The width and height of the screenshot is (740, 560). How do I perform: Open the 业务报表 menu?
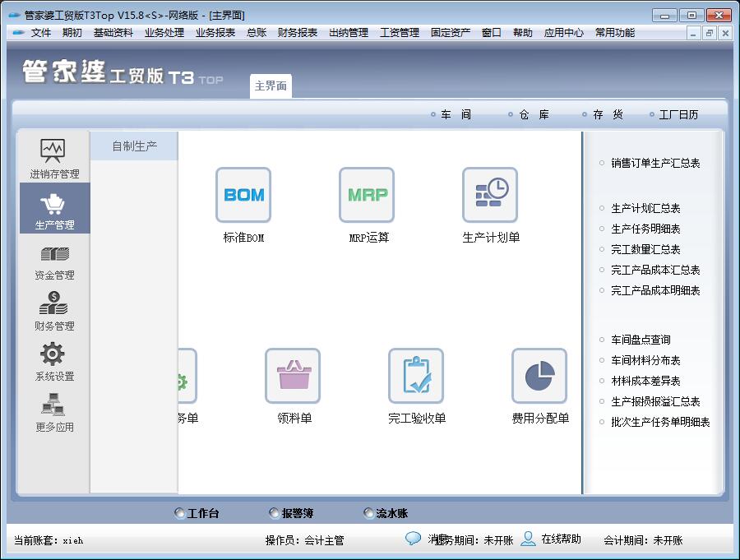point(215,33)
